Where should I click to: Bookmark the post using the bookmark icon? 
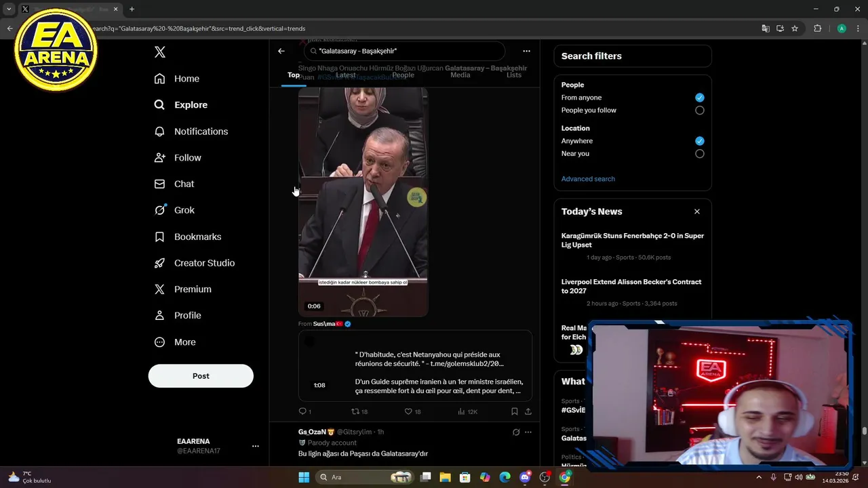pos(514,411)
